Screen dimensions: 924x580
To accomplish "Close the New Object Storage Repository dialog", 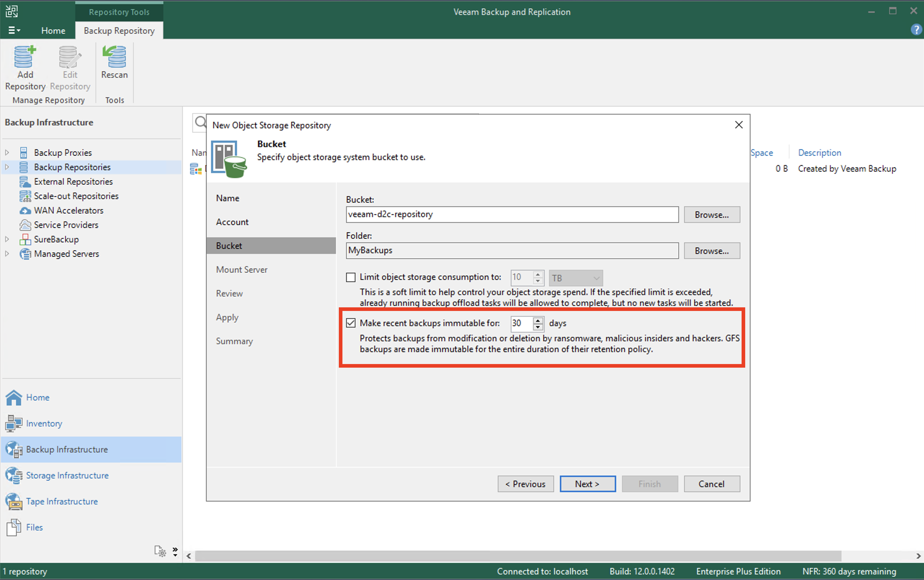I will [x=739, y=125].
